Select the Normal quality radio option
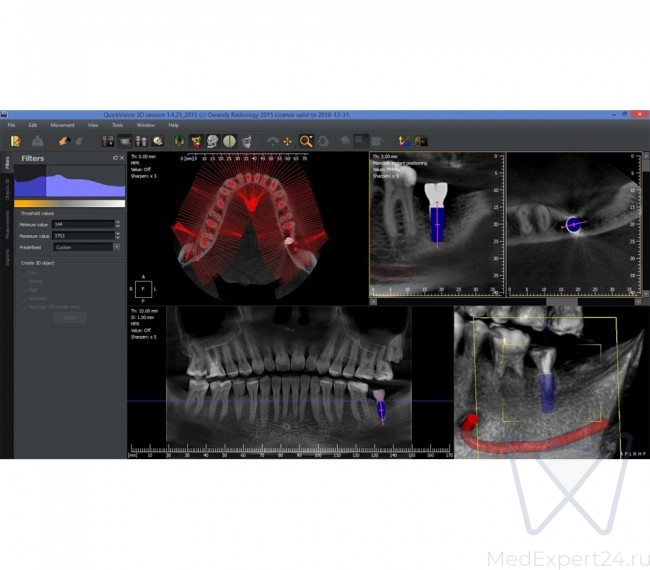The height and width of the screenshot is (570, 650). (23, 280)
